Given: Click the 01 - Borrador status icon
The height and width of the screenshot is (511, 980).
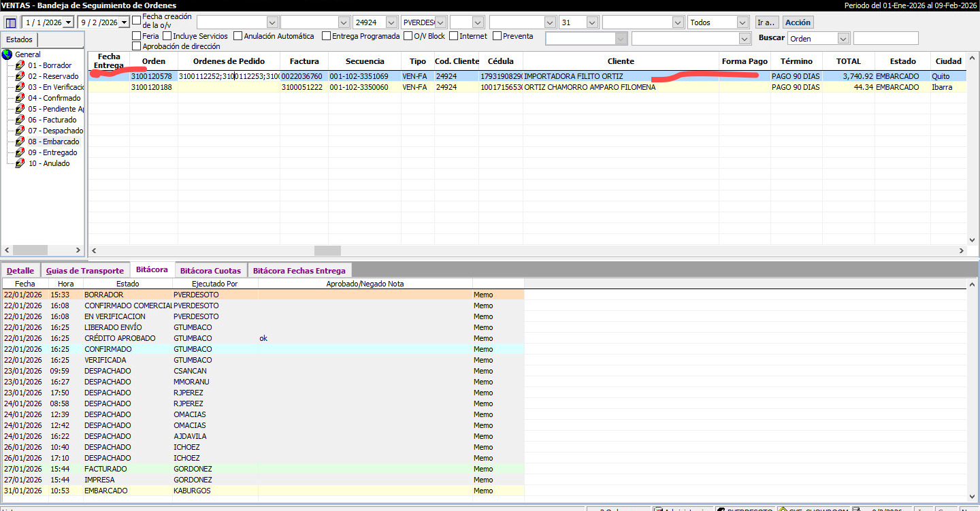Looking at the screenshot, I should [x=20, y=65].
